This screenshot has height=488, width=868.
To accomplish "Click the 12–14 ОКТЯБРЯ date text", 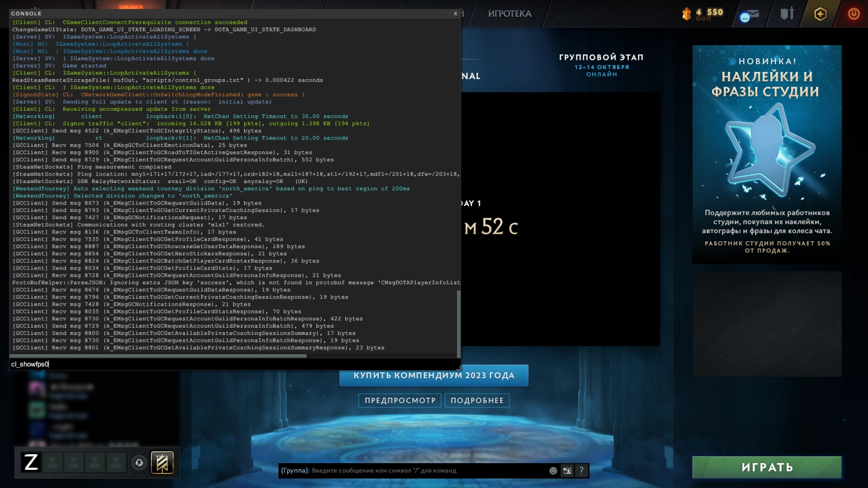I will [x=602, y=67].
